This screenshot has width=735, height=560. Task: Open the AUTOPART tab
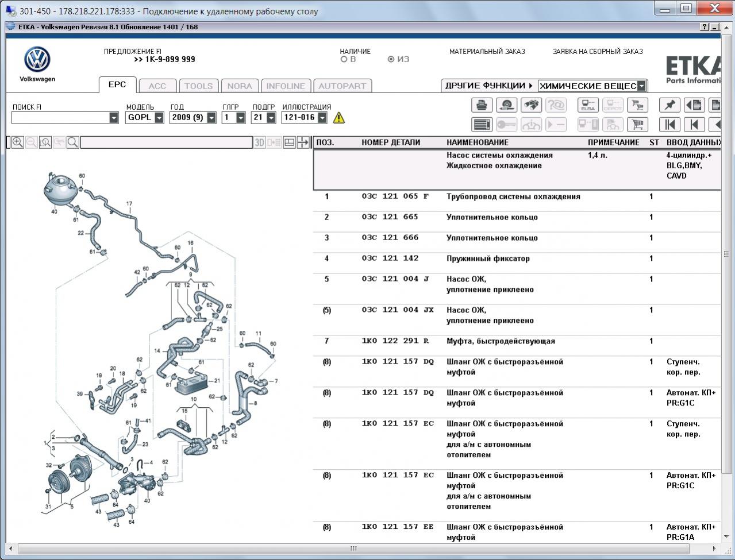coord(343,86)
